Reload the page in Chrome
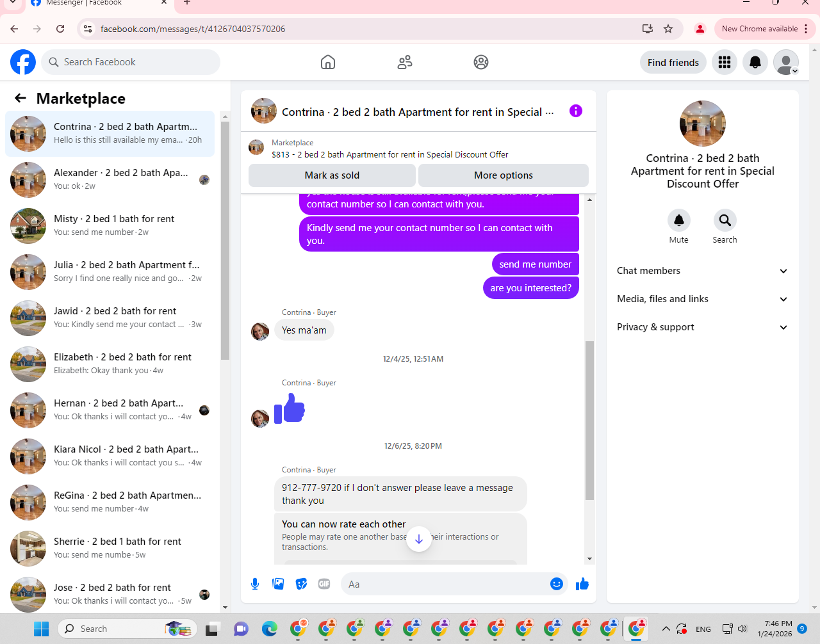820x644 pixels. pos(60,29)
